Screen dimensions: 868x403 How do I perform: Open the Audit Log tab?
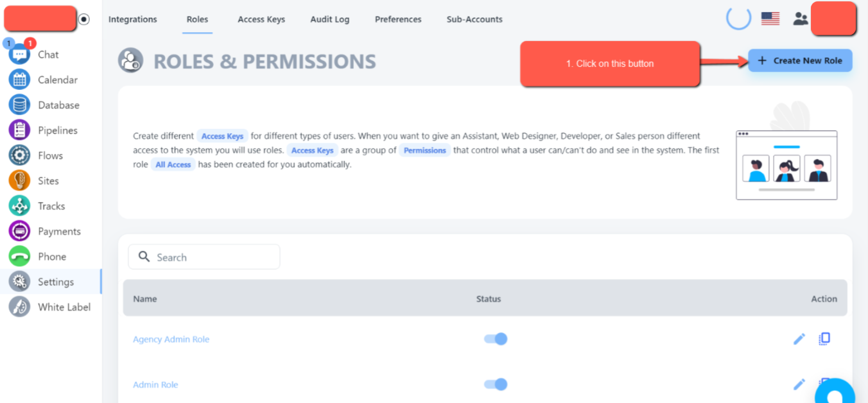coord(330,19)
